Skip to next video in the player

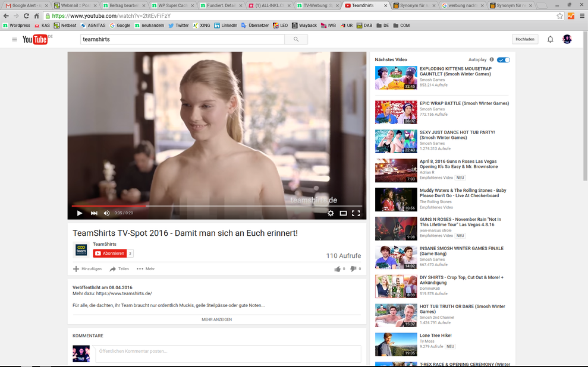pyautogui.click(x=94, y=213)
